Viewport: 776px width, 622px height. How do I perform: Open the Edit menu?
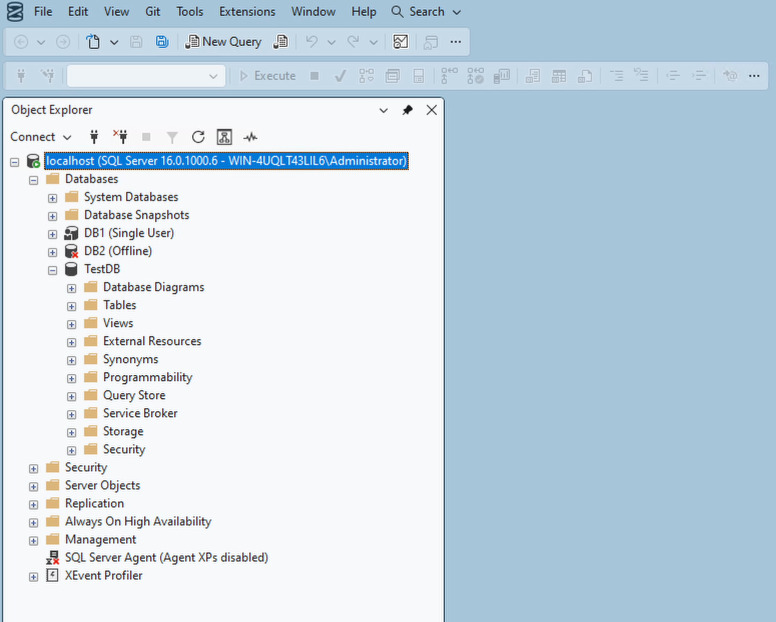pyautogui.click(x=78, y=11)
